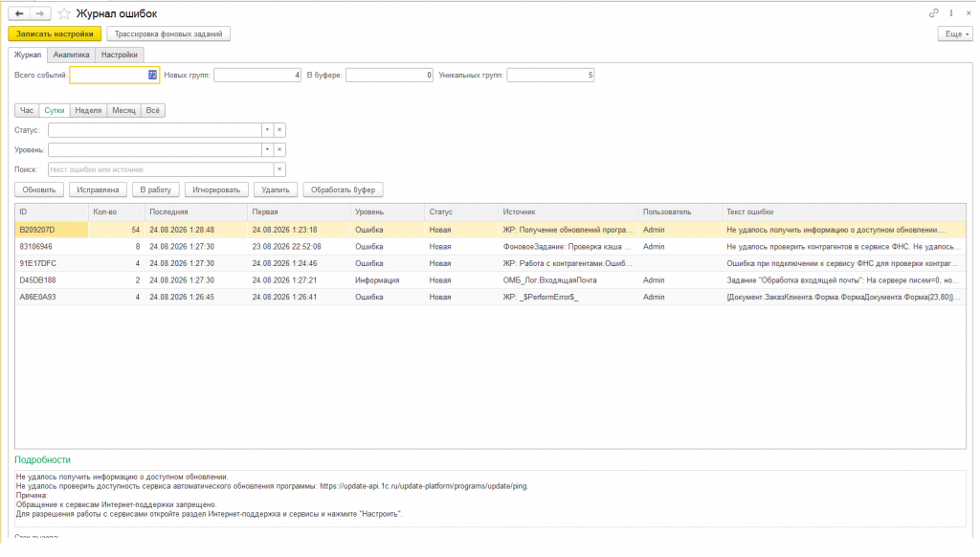Screen dimensions: 980x557
Task: Sort by the Последняя column header
Action: click(x=195, y=212)
